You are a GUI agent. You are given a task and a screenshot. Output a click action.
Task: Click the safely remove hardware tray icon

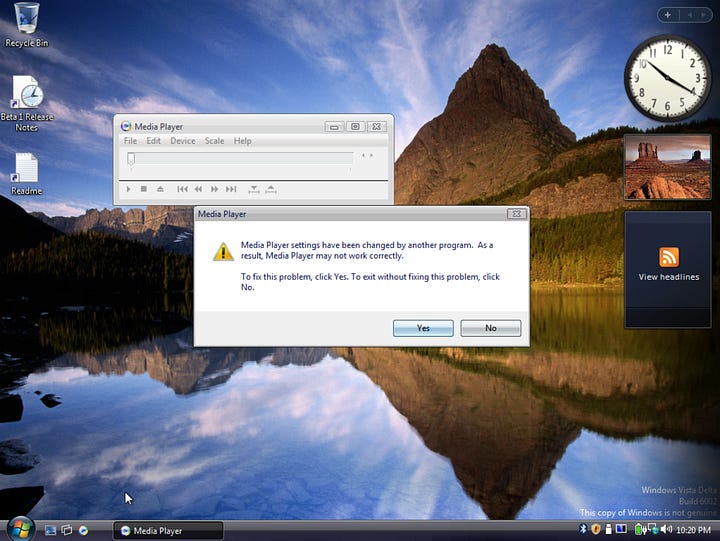[x=608, y=530]
